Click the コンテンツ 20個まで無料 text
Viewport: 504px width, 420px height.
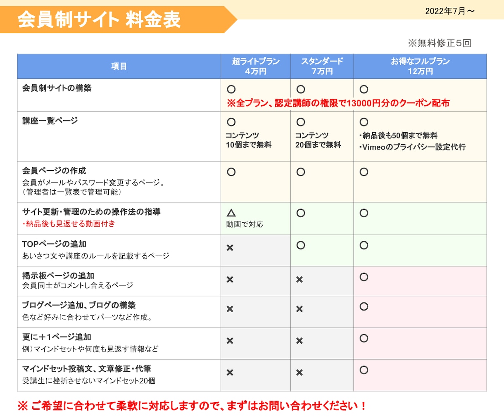(x=318, y=140)
